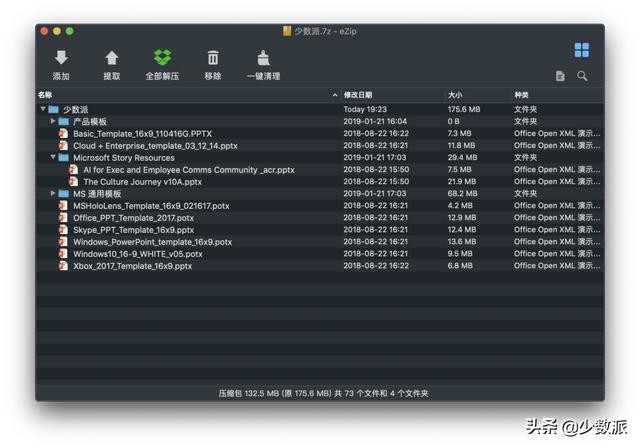Click the Office_PPT_Template_2017 file icon
The height and width of the screenshot is (448, 640).
[x=63, y=217]
